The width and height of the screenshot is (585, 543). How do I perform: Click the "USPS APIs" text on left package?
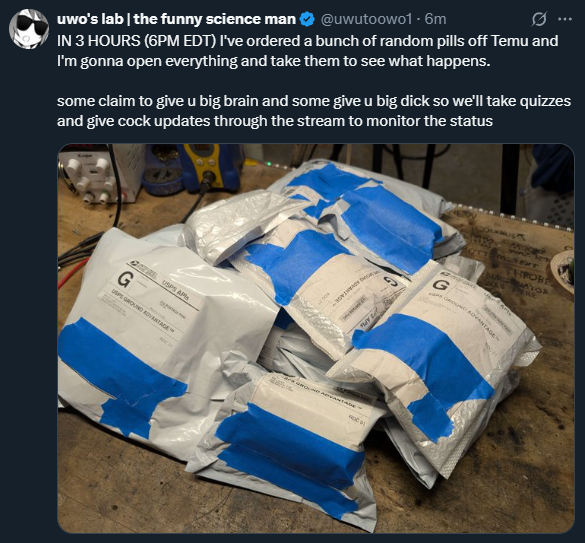point(175,291)
